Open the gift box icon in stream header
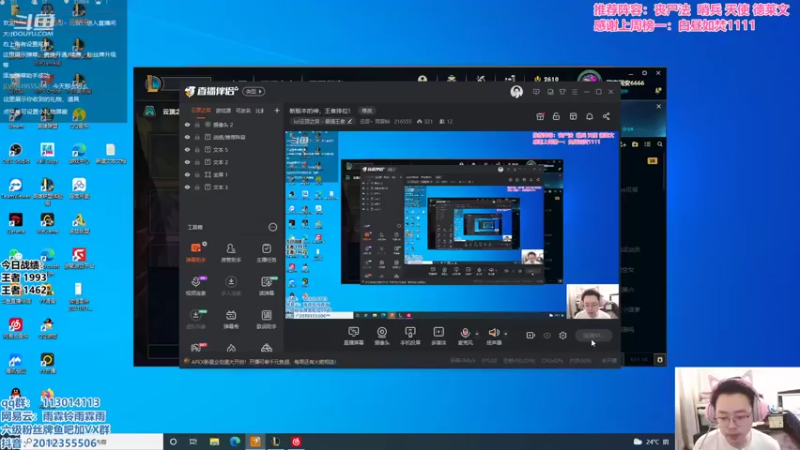Screen dimensions: 800x450 tap(540, 116)
